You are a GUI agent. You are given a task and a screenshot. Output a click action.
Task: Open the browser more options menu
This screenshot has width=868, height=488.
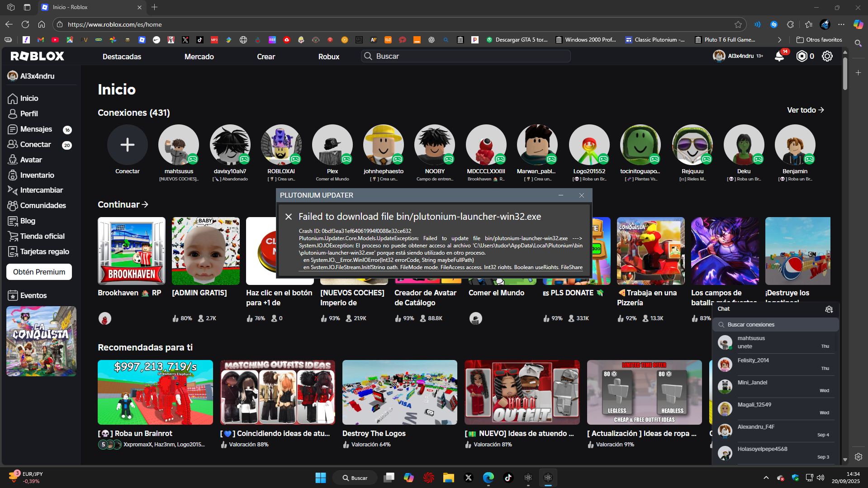point(841,24)
